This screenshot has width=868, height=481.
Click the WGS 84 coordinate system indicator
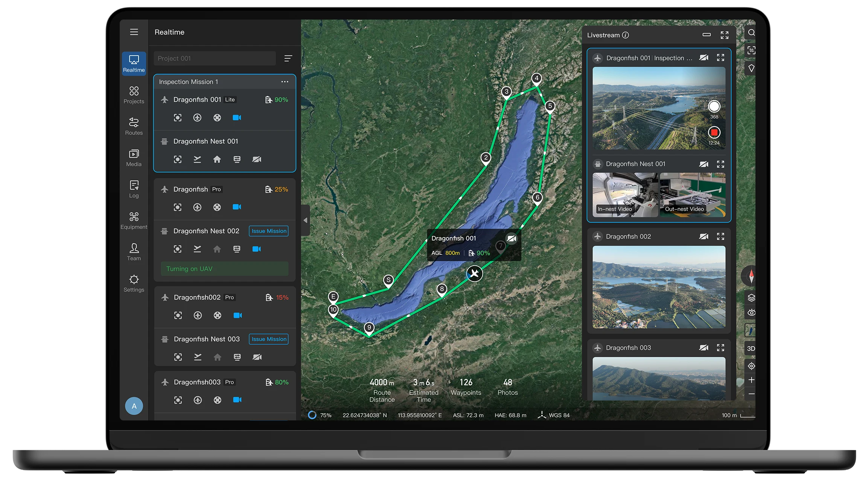[x=554, y=415]
